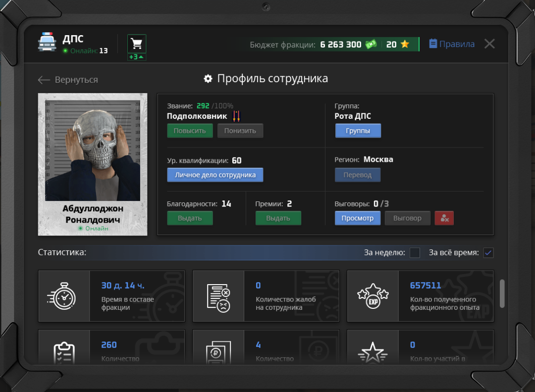
Task: Click the red dismiss employee icon
Action: click(444, 218)
